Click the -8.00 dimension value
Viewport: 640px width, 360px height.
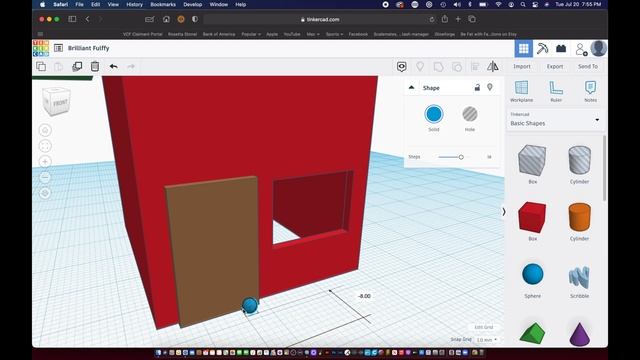(364, 296)
